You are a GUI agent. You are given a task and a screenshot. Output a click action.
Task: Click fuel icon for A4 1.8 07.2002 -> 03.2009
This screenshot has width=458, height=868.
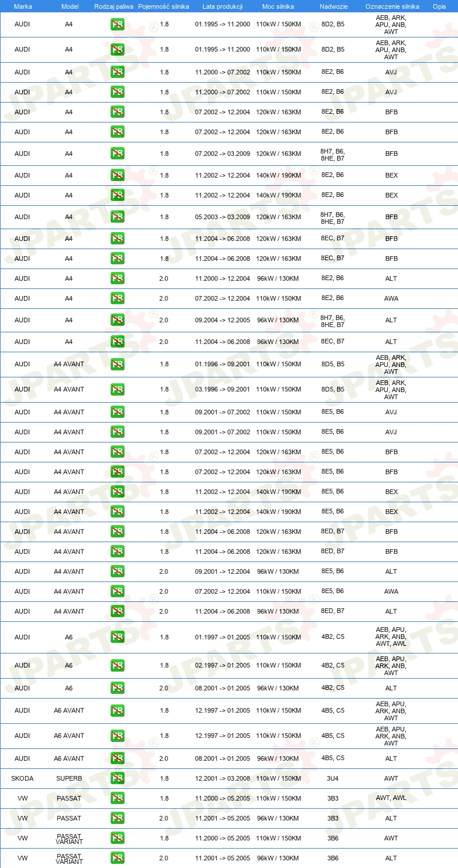click(x=118, y=154)
